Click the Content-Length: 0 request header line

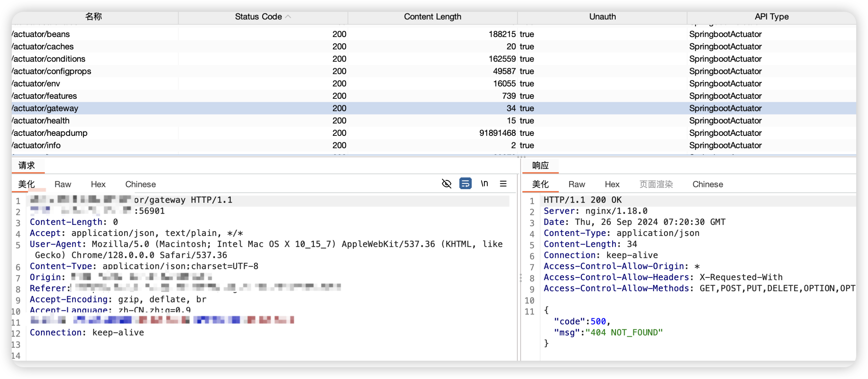(x=74, y=222)
